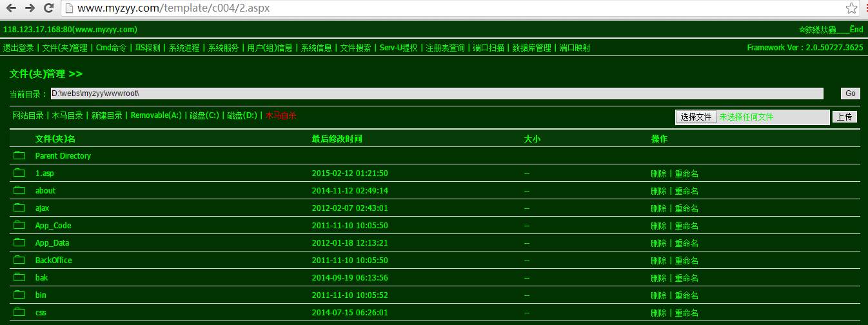Viewport: 868px width, 325px height.
Task: Click the Go button
Action: [851, 94]
